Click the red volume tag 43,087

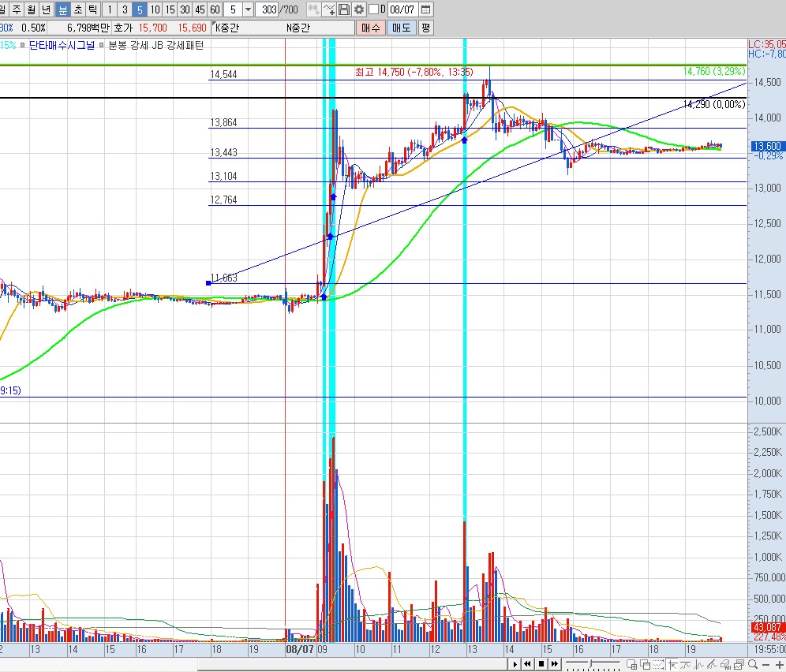pos(767,627)
